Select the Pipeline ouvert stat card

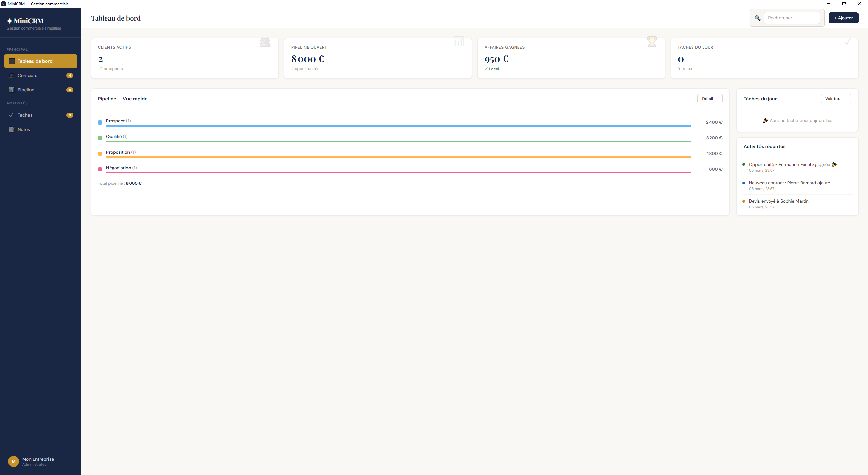(x=378, y=58)
